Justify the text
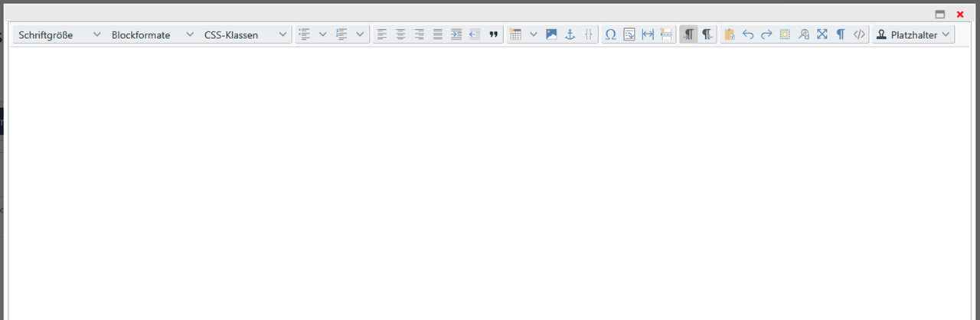 click(438, 34)
